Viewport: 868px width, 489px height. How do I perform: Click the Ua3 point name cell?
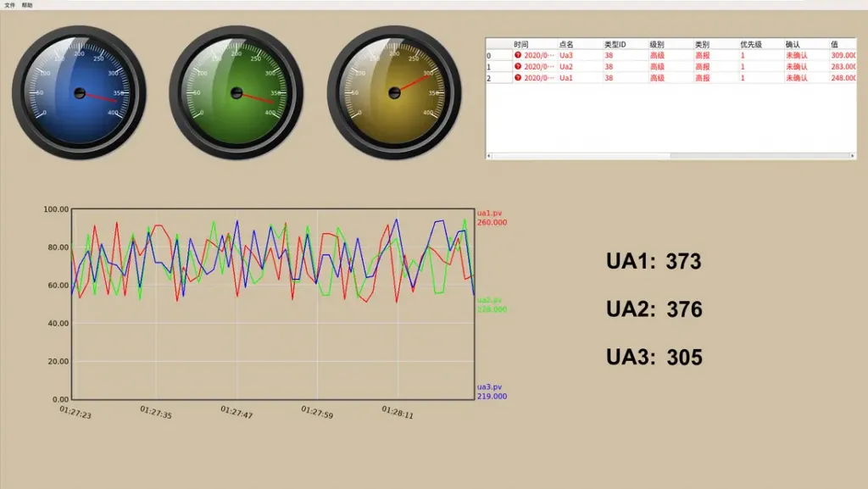pos(580,55)
